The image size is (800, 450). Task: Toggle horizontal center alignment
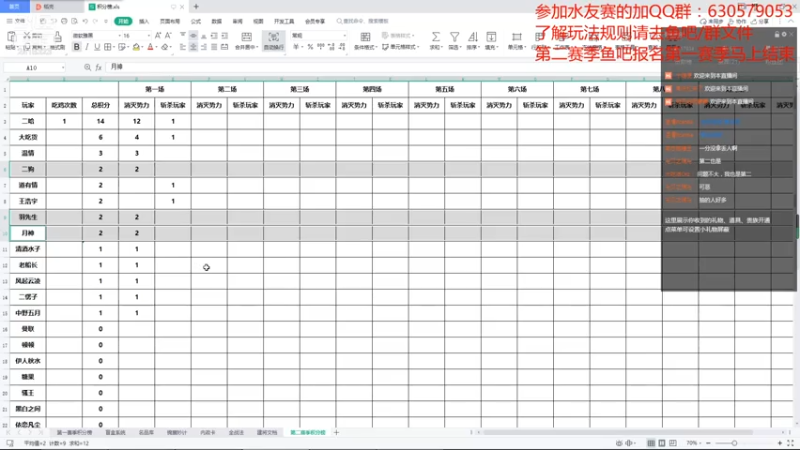(193, 47)
